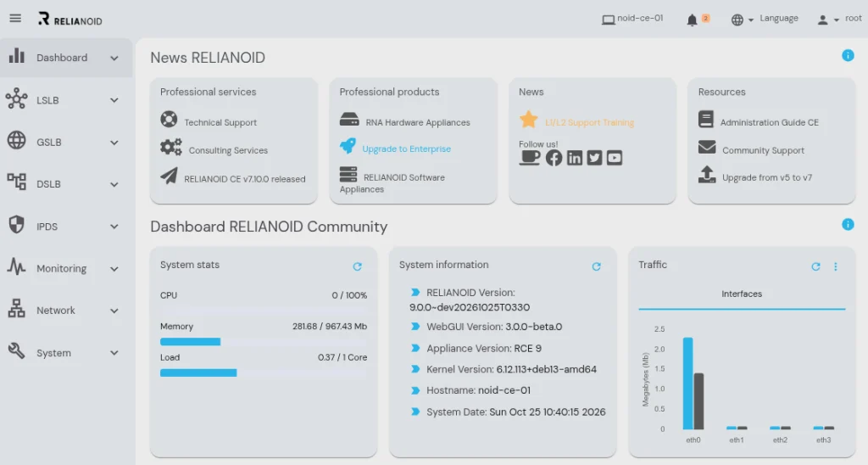
Task: Select System in the sidebar
Action: [53, 353]
